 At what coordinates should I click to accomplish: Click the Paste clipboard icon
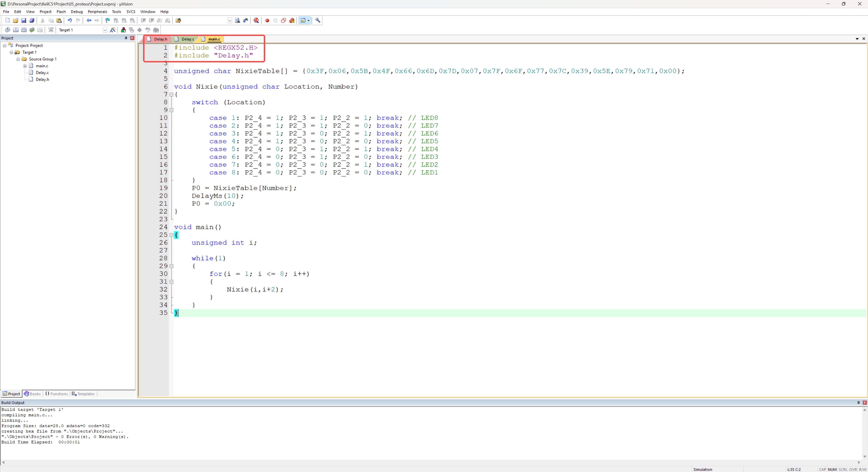pyautogui.click(x=59, y=21)
